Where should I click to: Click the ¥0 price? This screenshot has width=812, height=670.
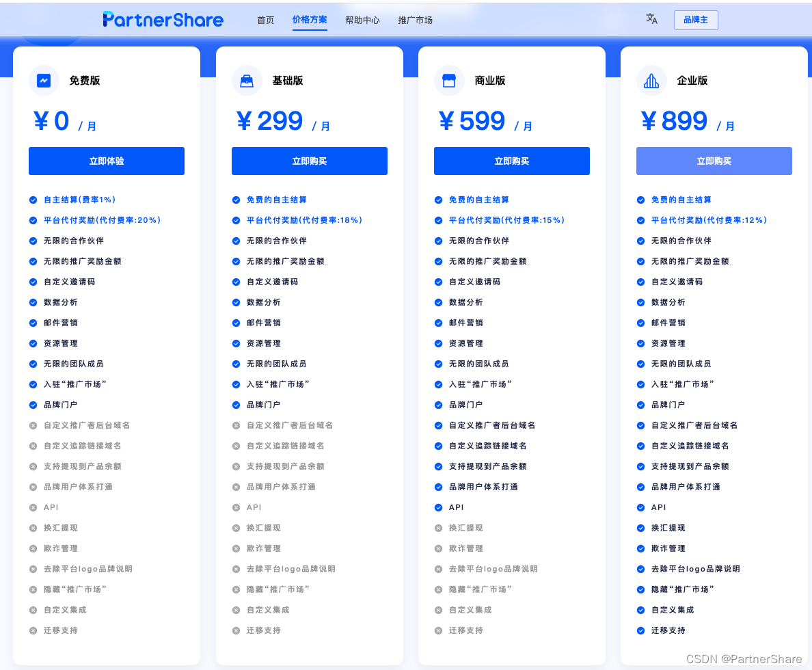click(x=52, y=121)
